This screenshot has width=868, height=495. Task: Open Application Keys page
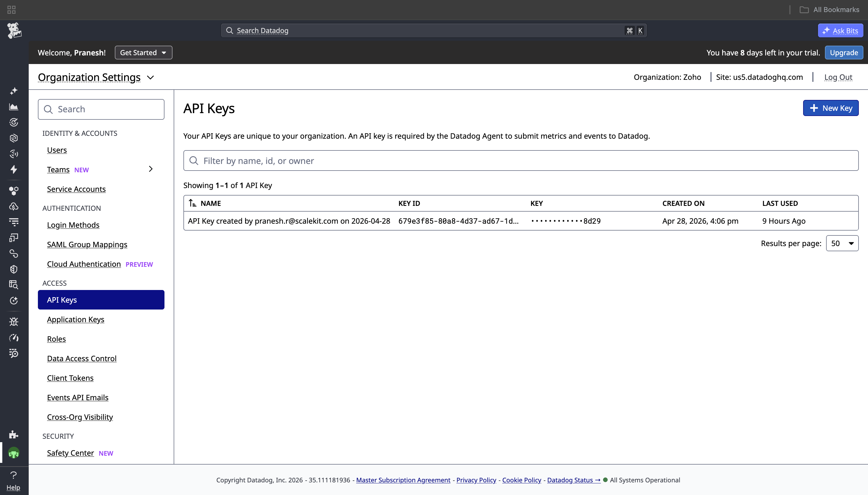pos(75,319)
